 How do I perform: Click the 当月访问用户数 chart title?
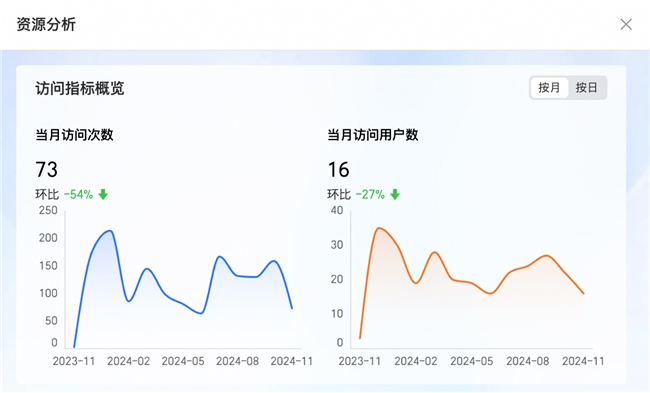pos(373,135)
